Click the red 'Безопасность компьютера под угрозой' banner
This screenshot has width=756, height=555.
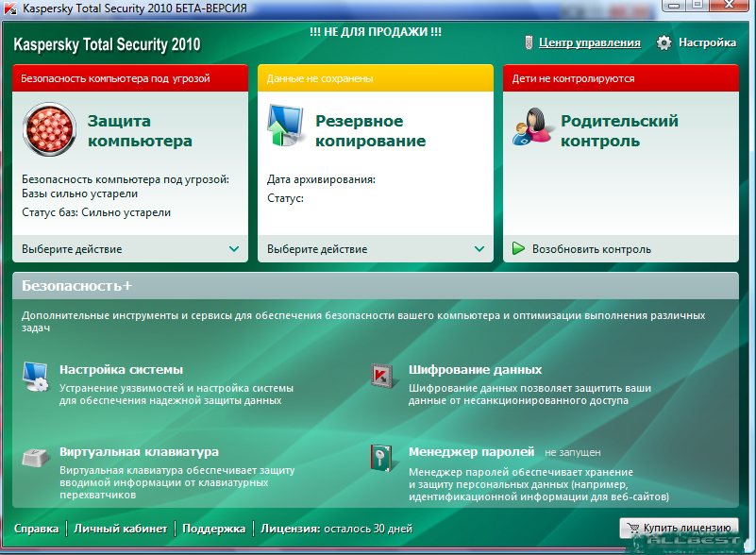[x=130, y=78]
